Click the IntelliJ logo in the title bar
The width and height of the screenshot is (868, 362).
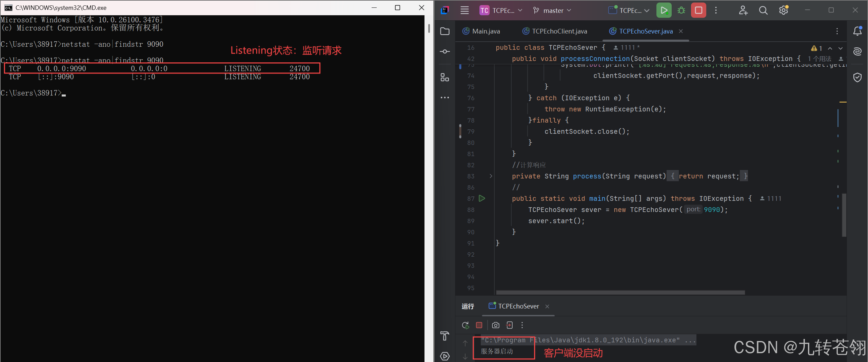[445, 10]
